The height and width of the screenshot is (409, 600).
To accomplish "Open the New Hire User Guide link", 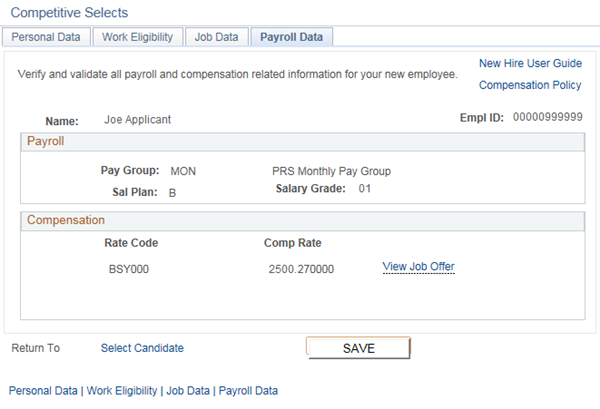I will [x=530, y=63].
